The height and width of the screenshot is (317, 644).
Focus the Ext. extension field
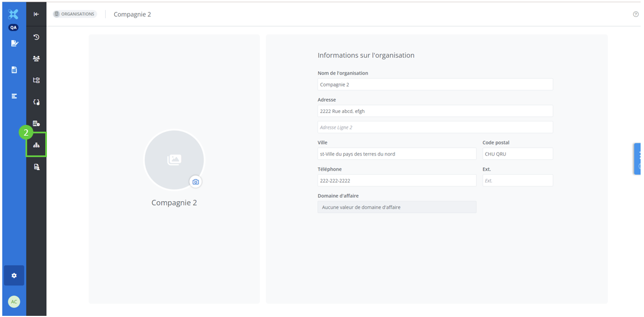pos(517,181)
